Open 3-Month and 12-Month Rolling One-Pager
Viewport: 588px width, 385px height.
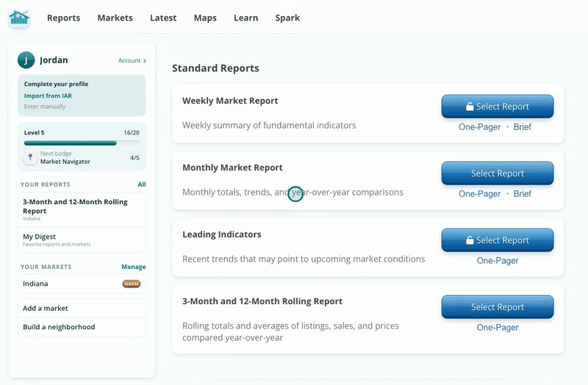tap(498, 327)
